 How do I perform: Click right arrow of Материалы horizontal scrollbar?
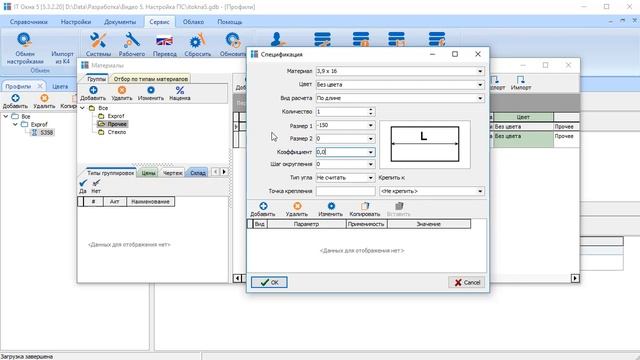575,278
